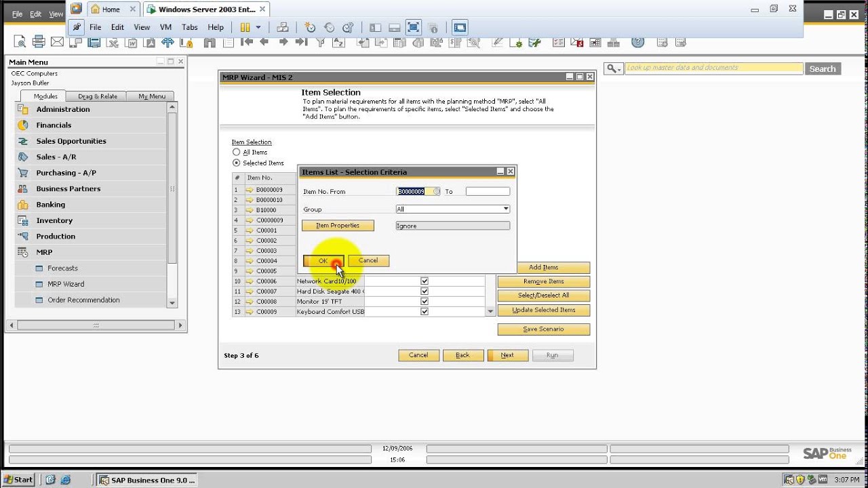Screen dimensions: 868x488
Task: Open VMware power options dropdown arrow
Action: [x=258, y=28]
